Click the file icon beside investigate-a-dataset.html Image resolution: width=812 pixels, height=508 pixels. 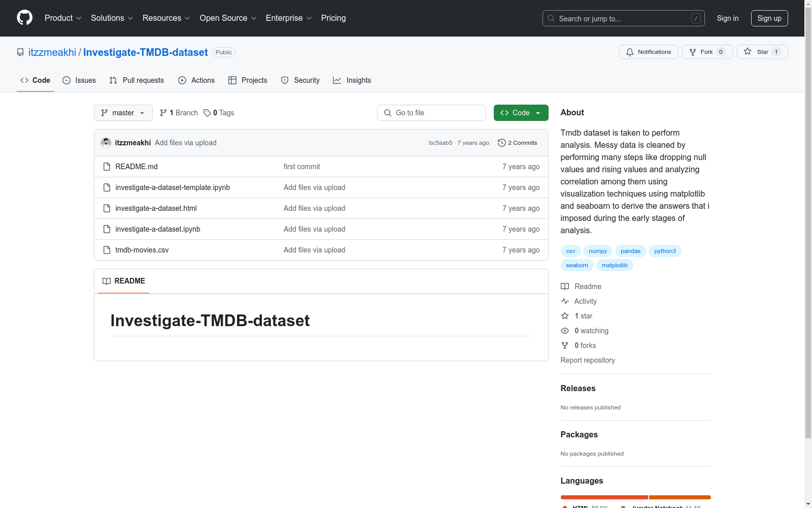coord(107,208)
